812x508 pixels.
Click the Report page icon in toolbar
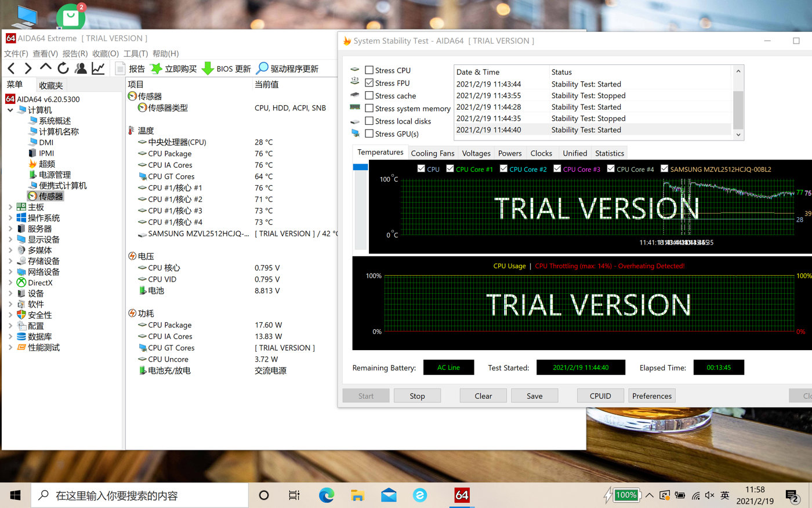120,69
